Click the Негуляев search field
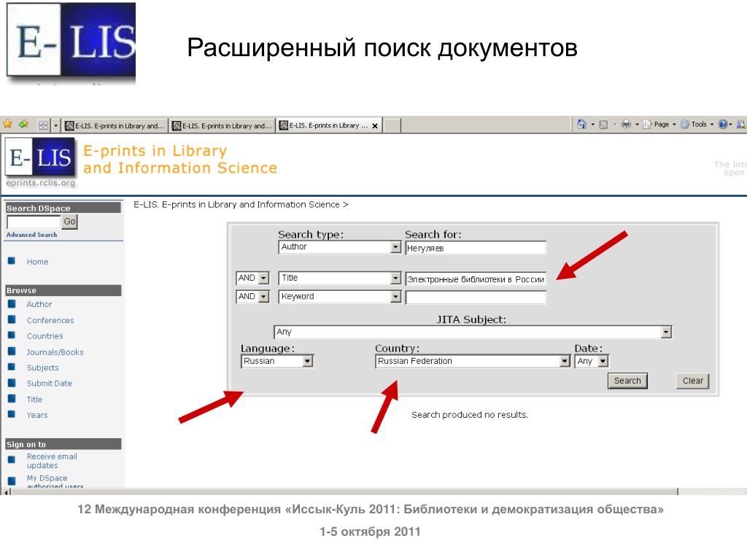The height and width of the screenshot is (560, 747). pyautogui.click(x=476, y=248)
